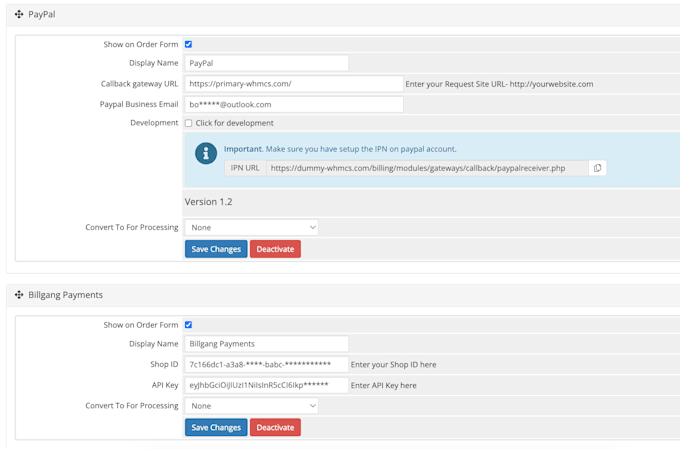Save Changes for Billgang Payments gateway
Viewport: 680px width, 449px height.
coord(216,427)
